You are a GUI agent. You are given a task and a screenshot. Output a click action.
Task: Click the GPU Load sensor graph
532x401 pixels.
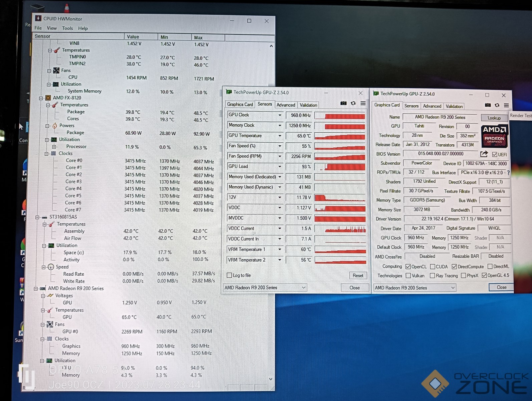[x=340, y=167]
